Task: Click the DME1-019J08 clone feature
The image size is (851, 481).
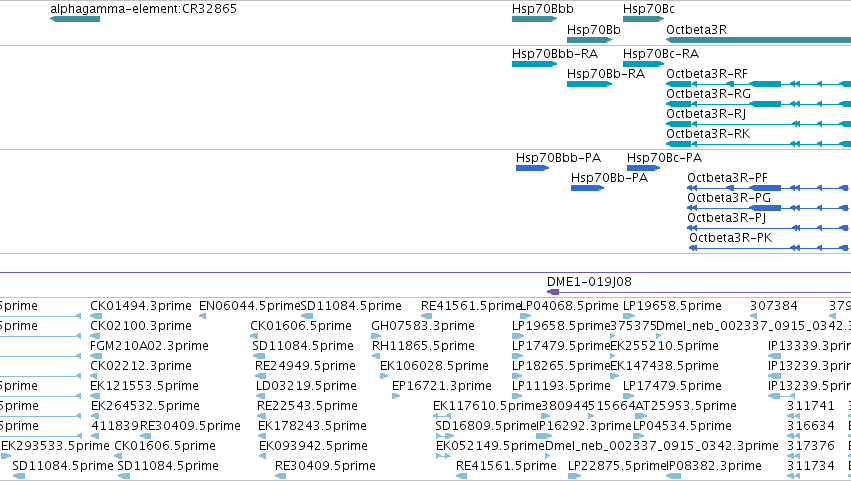Action: pyautogui.click(x=699, y=293)
